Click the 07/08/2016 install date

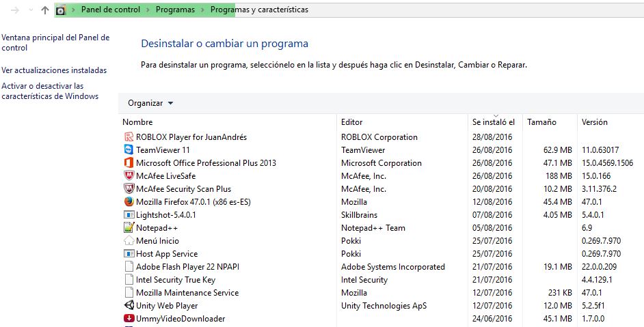(x=492, y=214)
